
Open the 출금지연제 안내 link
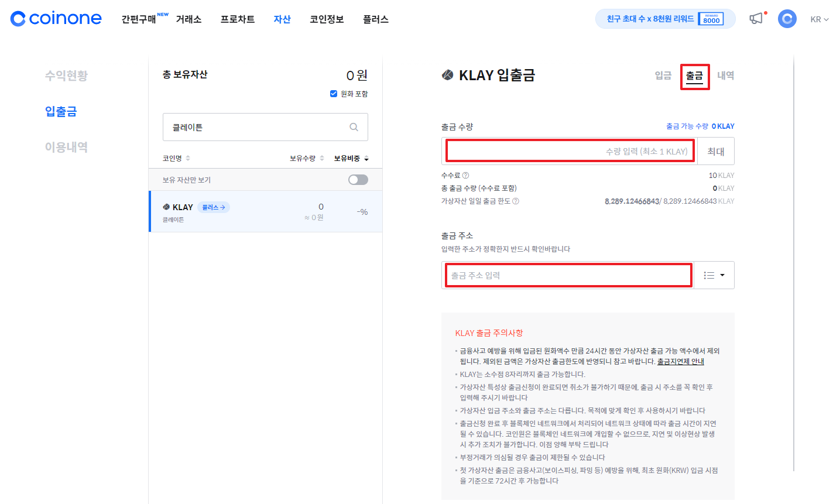point(681,362)
